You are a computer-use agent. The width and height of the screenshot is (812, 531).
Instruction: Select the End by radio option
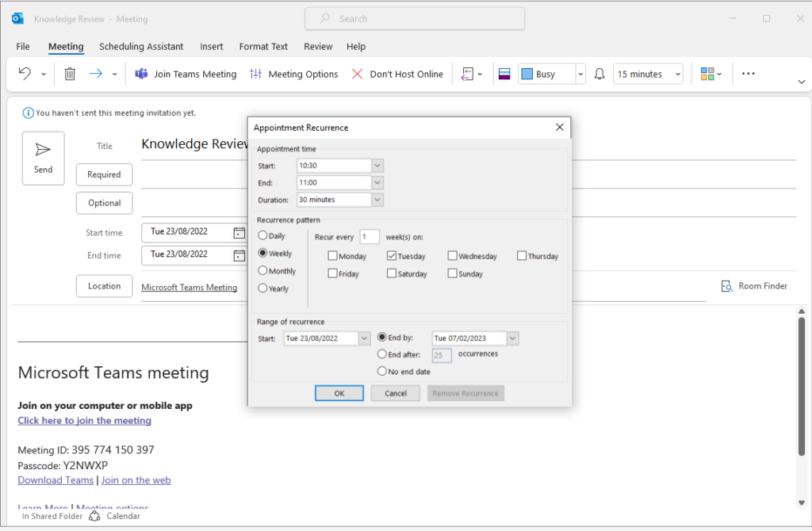coord(382,337)
